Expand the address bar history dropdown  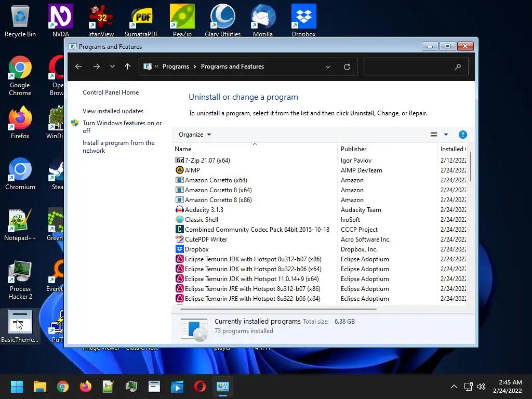point(328,67)
